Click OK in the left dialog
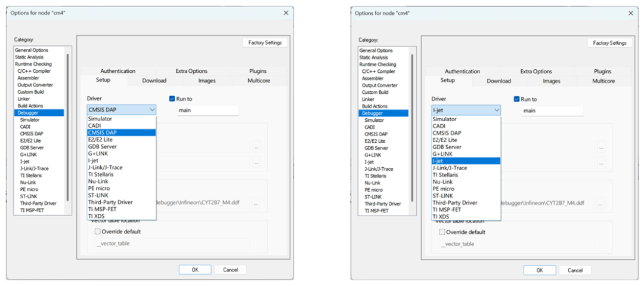The height and width of the screenshot is (286, 644). (x=195, y=269)
